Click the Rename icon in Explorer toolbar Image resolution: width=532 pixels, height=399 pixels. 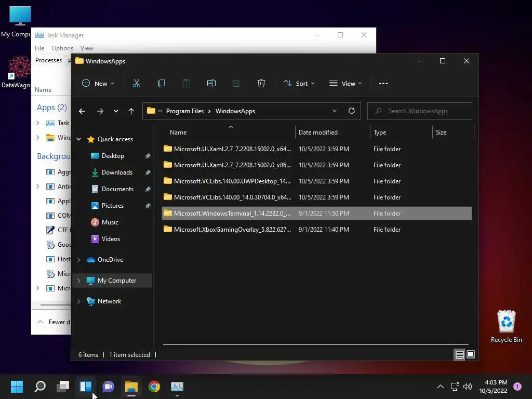[x=211, y=84]
